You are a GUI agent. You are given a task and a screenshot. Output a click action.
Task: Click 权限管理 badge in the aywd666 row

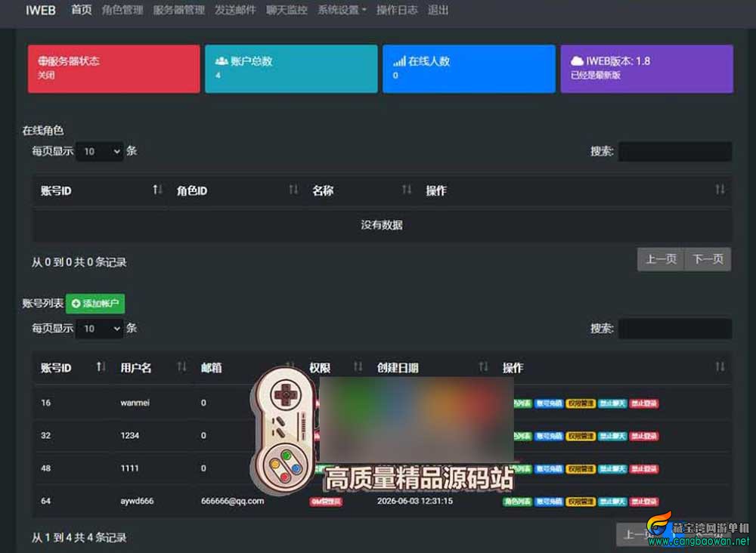pyautogui.click(x=581, y=502)
